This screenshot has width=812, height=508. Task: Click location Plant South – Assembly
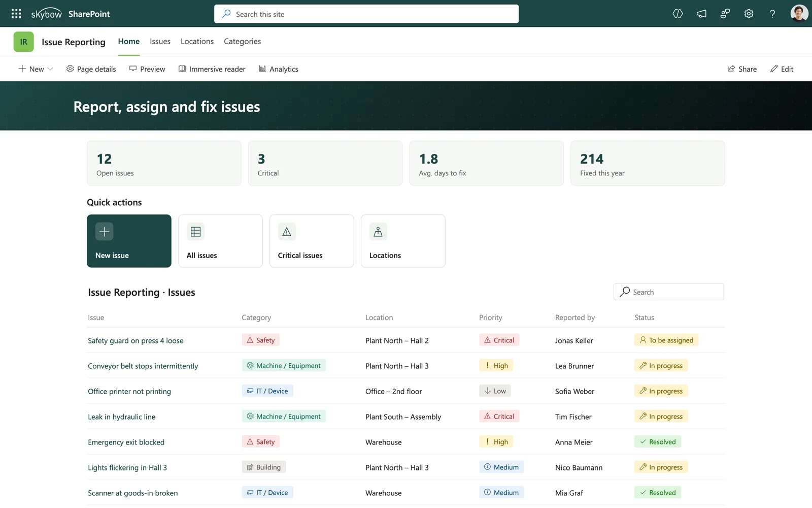coord(403,417)
